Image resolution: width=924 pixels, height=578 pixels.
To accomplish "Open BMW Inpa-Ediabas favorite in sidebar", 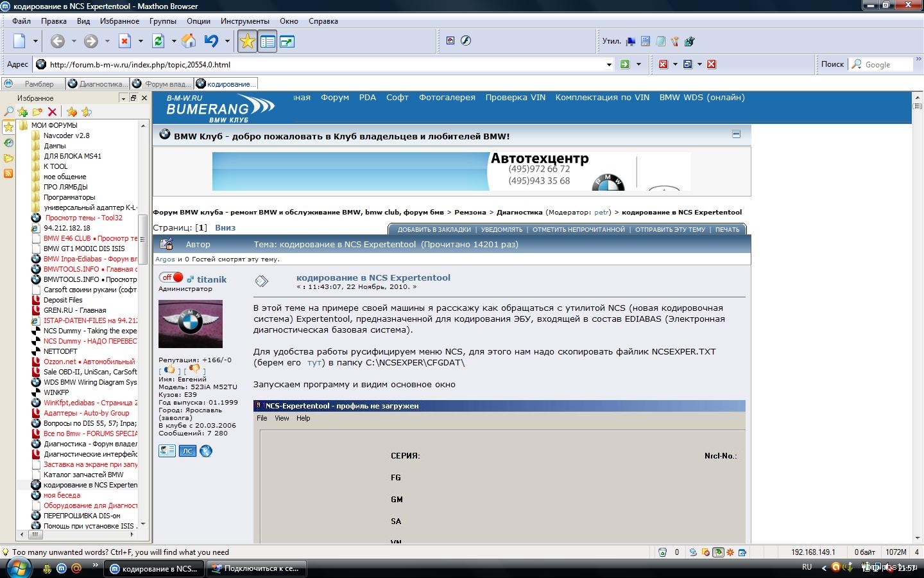I will (90, 259).
